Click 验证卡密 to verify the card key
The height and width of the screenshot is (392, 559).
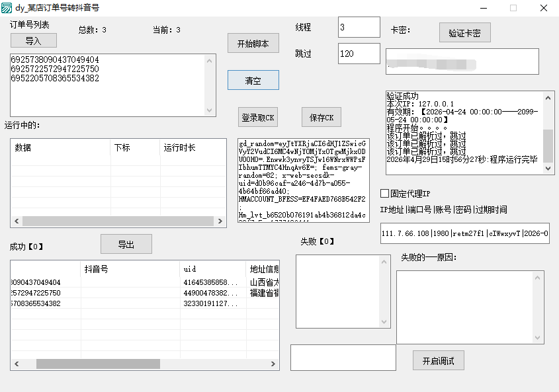click(x=464, y=32)
